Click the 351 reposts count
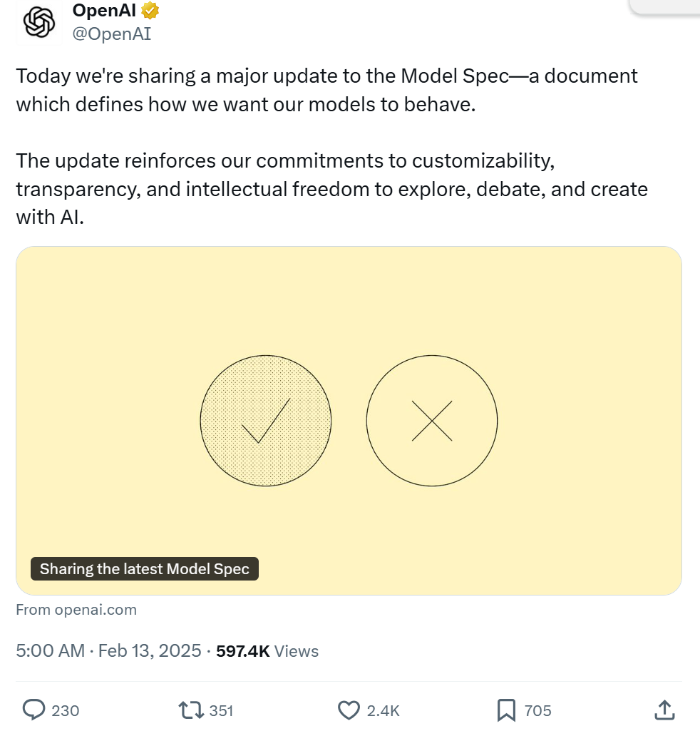The width and height of the screenshot is (700, 736). click(x=222, y=710)
